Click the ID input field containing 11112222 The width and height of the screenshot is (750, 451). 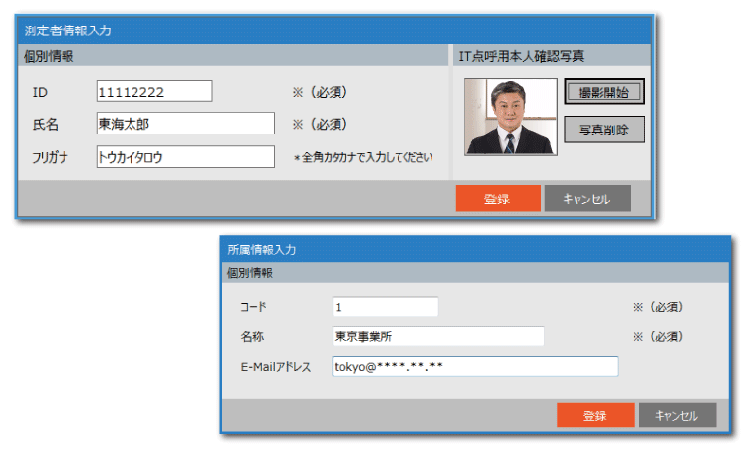(x=154, y=91)
